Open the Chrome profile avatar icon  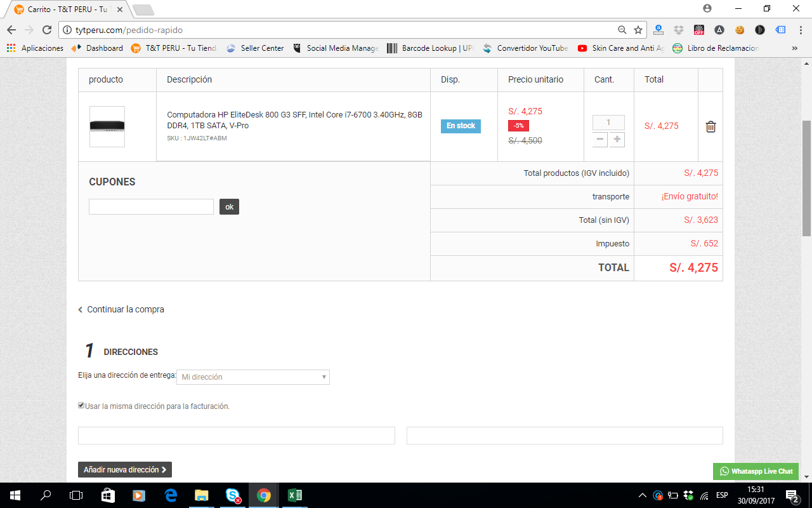pyautogui.click(x=707, y=8)
